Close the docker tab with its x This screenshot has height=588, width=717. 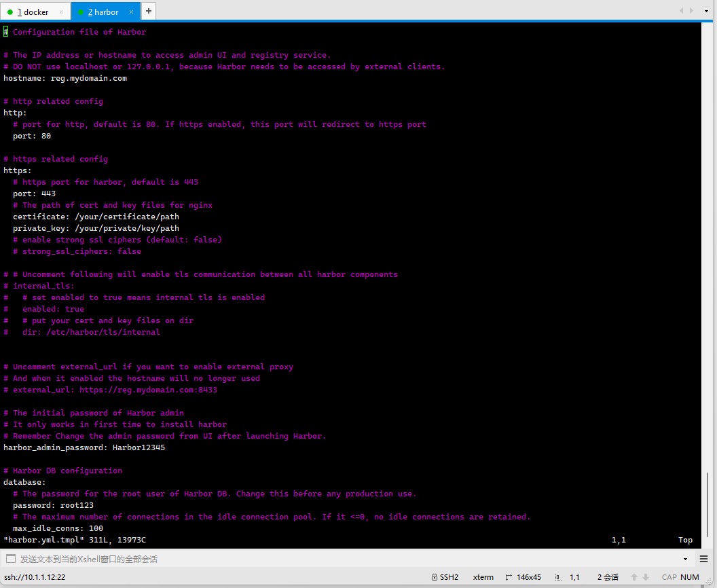[x=61, y=12]
